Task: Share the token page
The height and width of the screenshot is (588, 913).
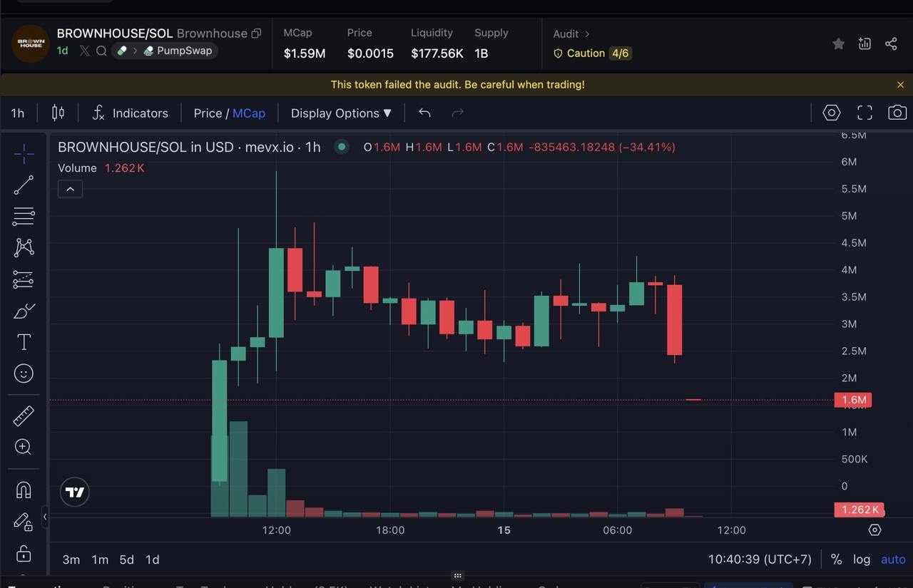Action: click(891, 43)
